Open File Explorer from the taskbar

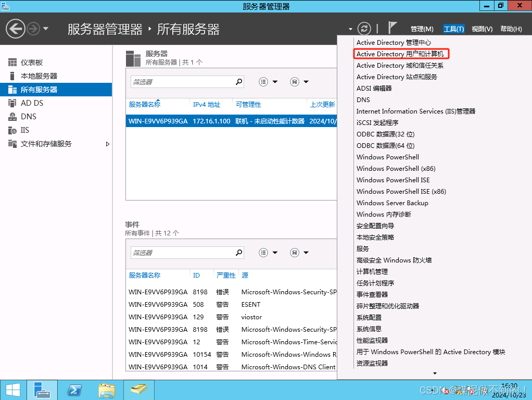[x=107, y=390]
